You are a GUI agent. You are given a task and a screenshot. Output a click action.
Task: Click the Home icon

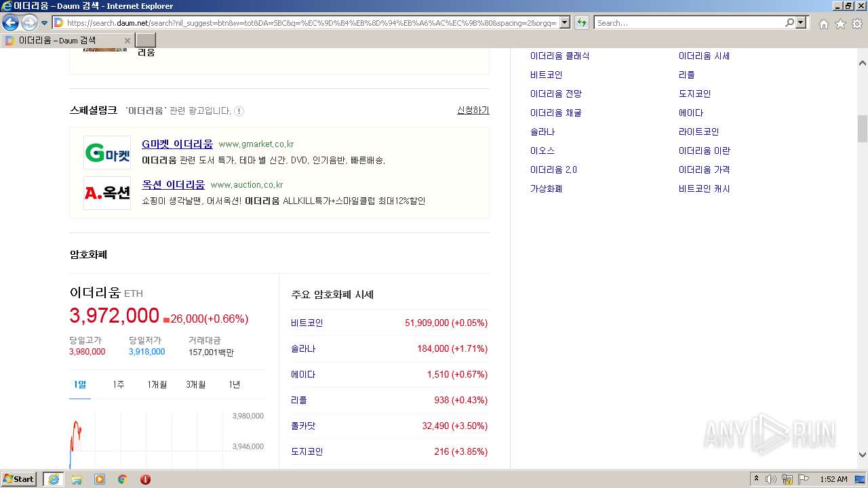click(823, 24)
